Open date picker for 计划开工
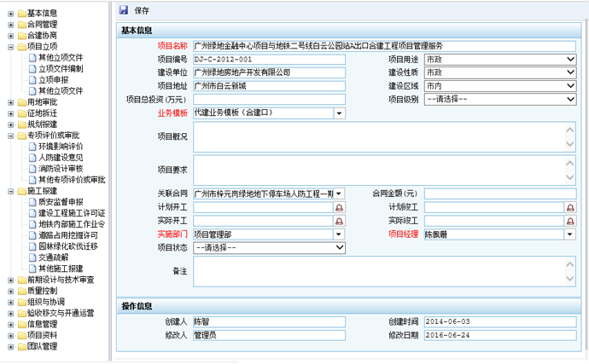Image resolution: width=589 pixels, height=364 pixels. click(339, 207)
